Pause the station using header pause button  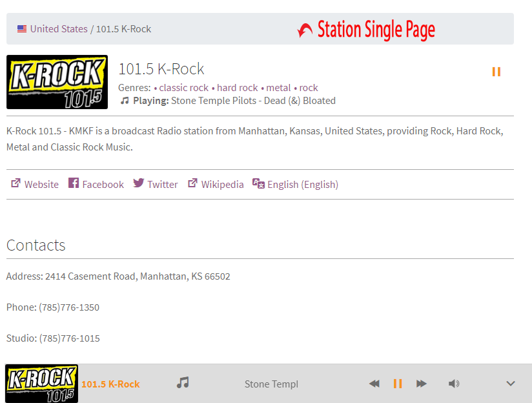pyautogui.click(x=496, y=72)
